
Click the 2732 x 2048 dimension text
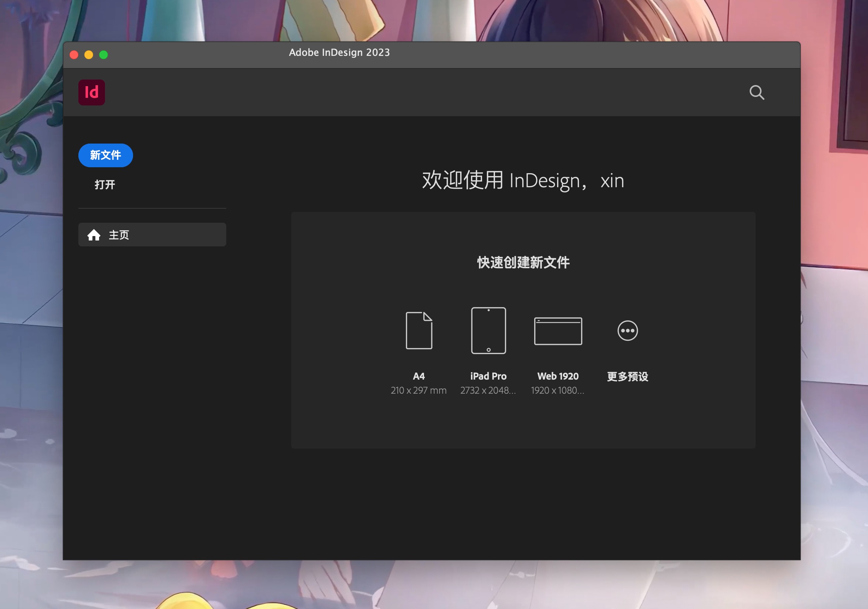pos(488,390)
